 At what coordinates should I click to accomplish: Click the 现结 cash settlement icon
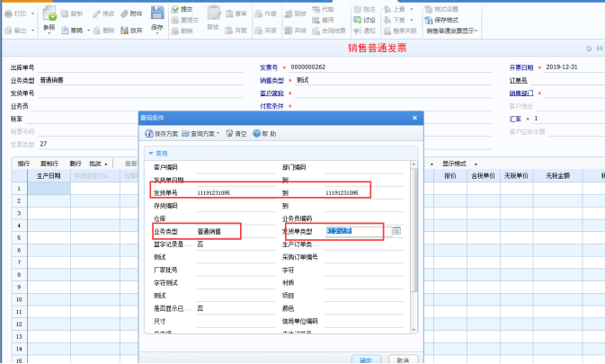point(289,13)
